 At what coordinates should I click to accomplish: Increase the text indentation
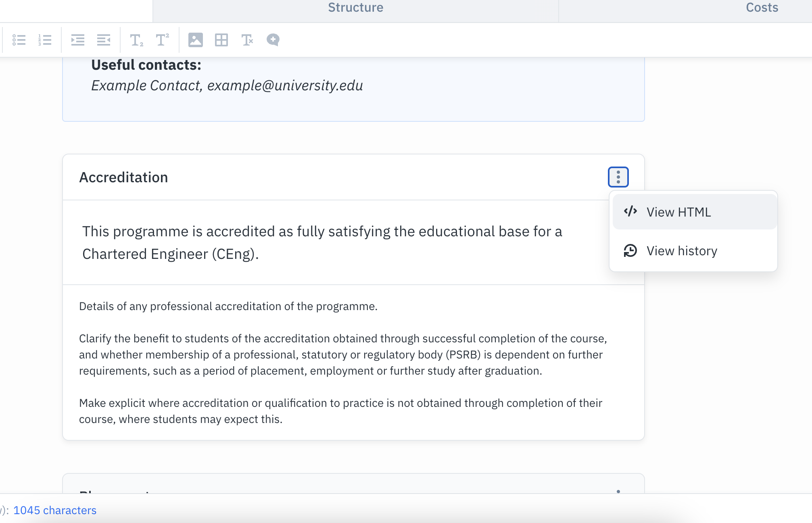(77, 40)
